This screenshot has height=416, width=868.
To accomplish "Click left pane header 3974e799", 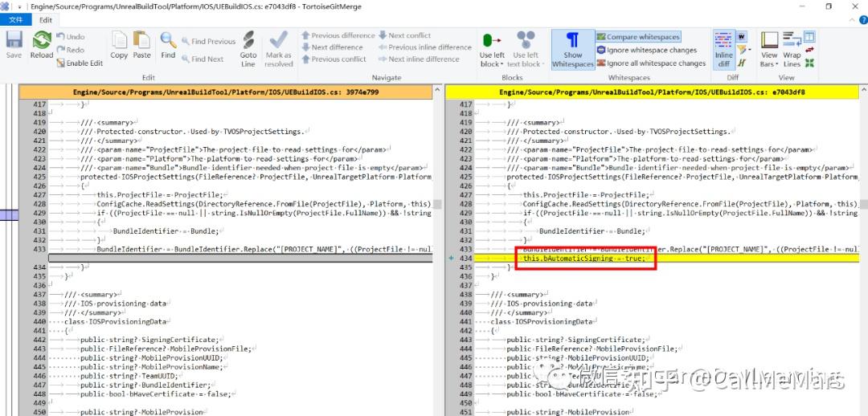I will click(x=225, y=92).
